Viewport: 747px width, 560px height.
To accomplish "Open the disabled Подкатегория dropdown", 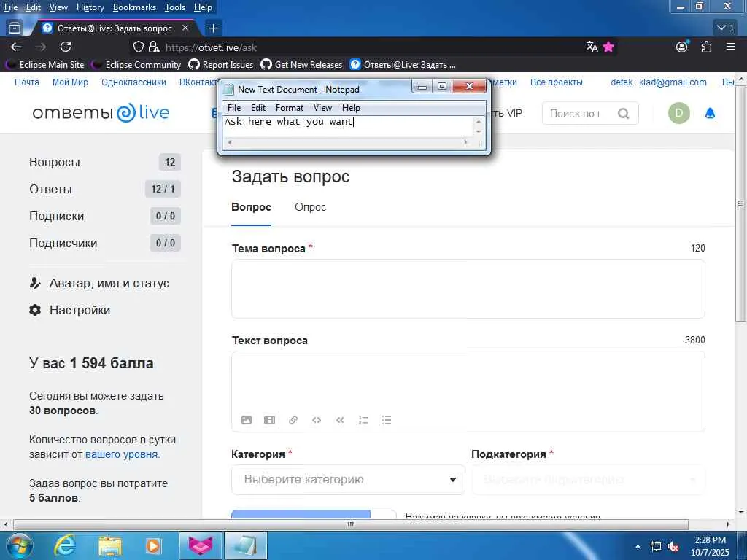I will [x=589, y=480].
